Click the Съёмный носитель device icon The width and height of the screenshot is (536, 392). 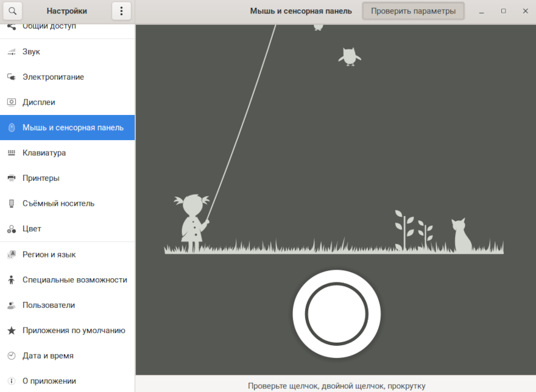(11, 203)
